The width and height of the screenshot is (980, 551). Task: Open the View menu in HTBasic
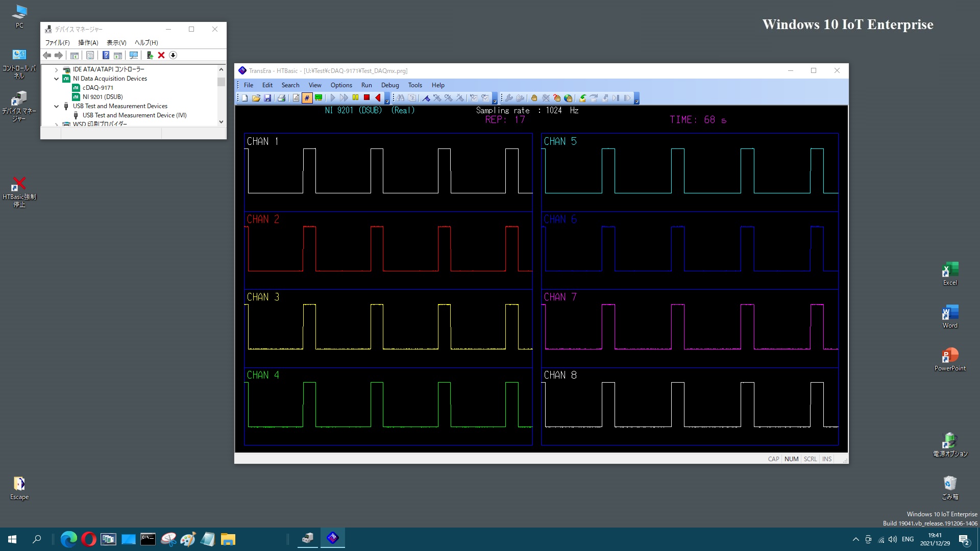pos(315,85)
